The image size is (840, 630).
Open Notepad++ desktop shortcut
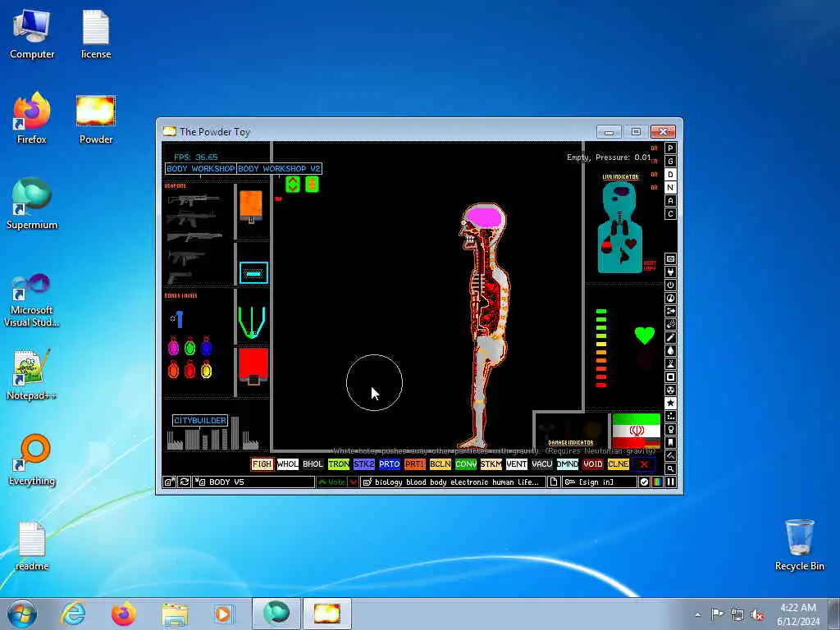pyautogui.click(x=32, y=375)
